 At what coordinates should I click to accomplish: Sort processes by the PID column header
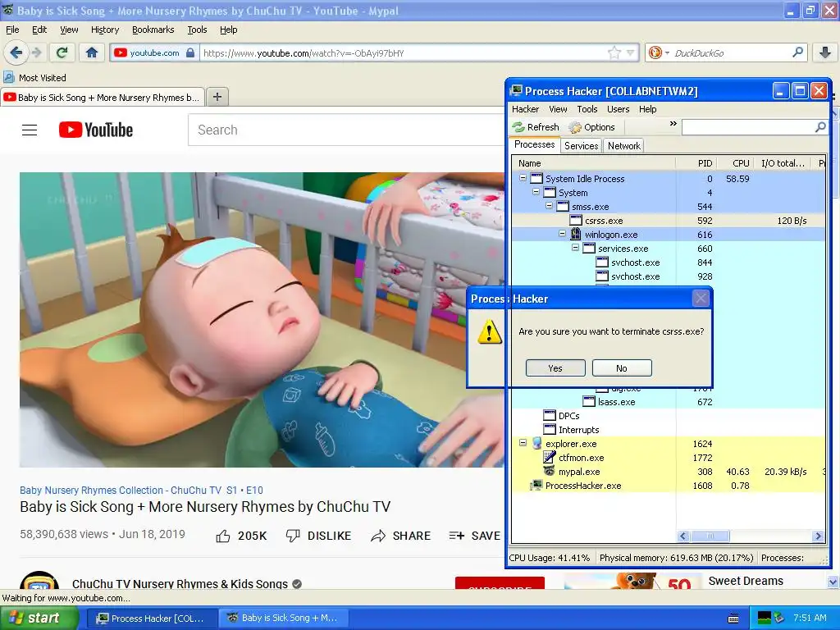(x=696, y=163)
